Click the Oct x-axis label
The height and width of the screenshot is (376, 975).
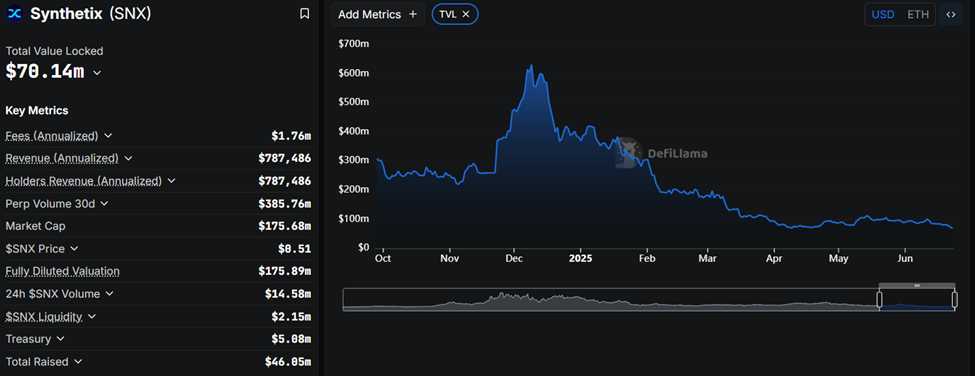tap(383, 258)
